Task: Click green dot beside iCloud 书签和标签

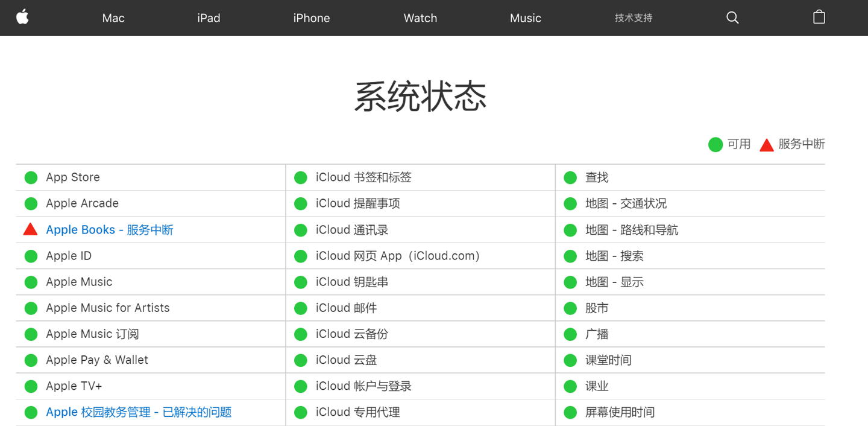Action: [301, 177]
